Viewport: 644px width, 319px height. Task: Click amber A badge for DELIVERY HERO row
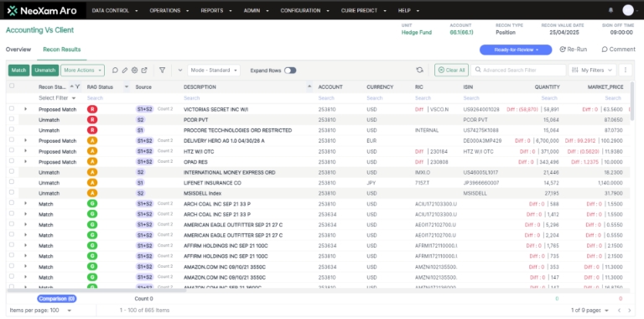tap(92, 140)
